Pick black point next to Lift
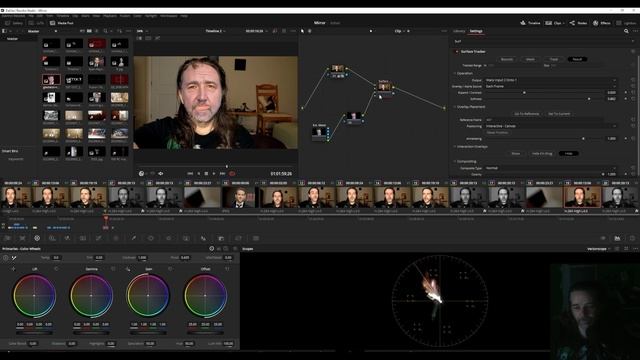 (x=13, y=269)
